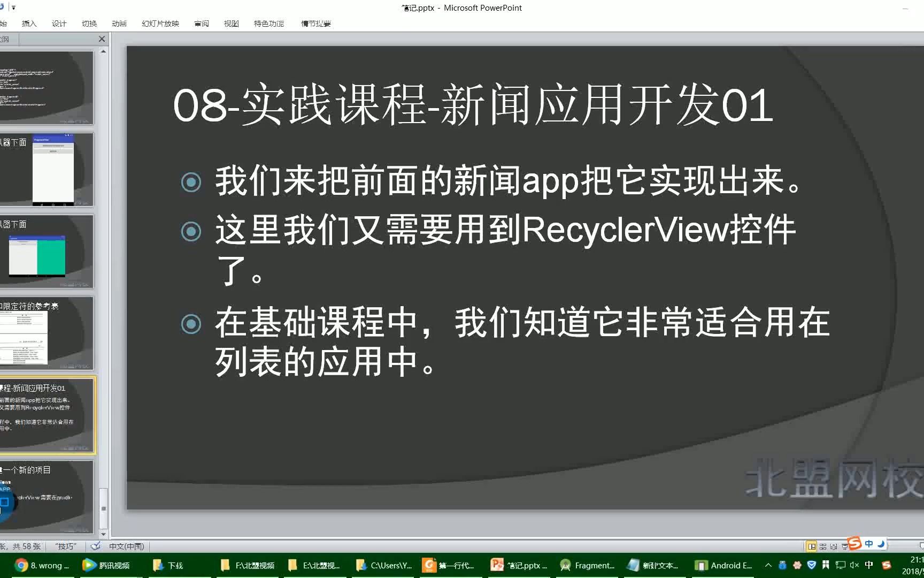
Task: Click the pink flower tray icon
Action: 797,565
